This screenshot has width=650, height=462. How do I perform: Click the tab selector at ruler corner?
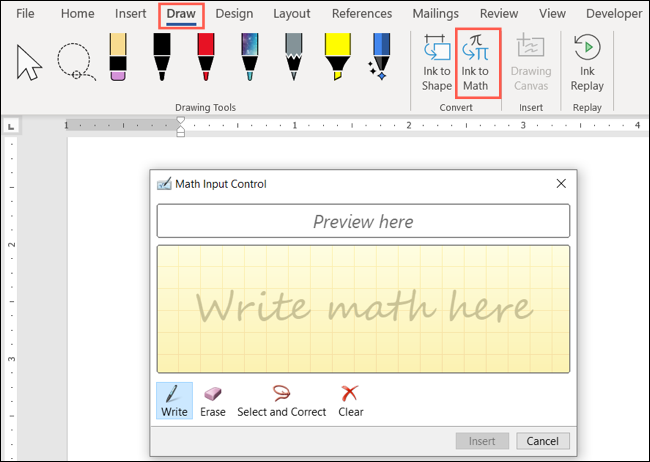point(11,126)
